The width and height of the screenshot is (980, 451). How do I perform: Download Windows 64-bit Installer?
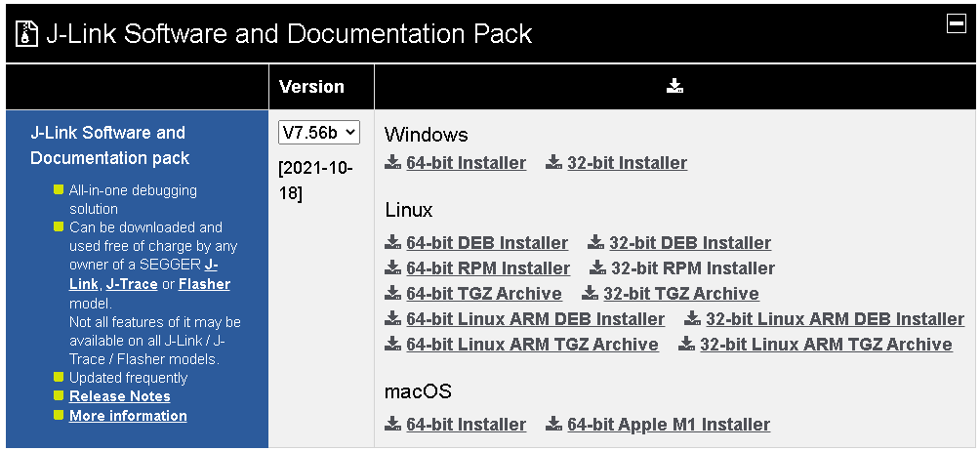click(467, 163)
